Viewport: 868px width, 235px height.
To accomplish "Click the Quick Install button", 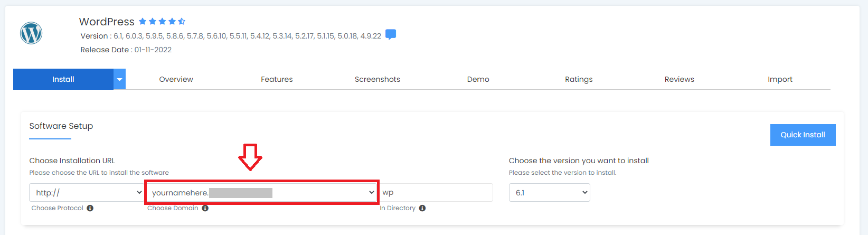I will point(803,135).
